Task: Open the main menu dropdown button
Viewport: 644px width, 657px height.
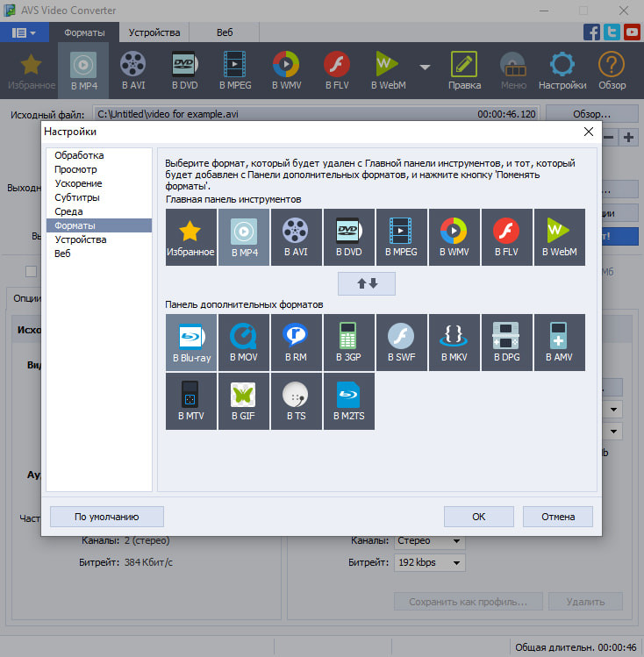Action: coord(25,32)
